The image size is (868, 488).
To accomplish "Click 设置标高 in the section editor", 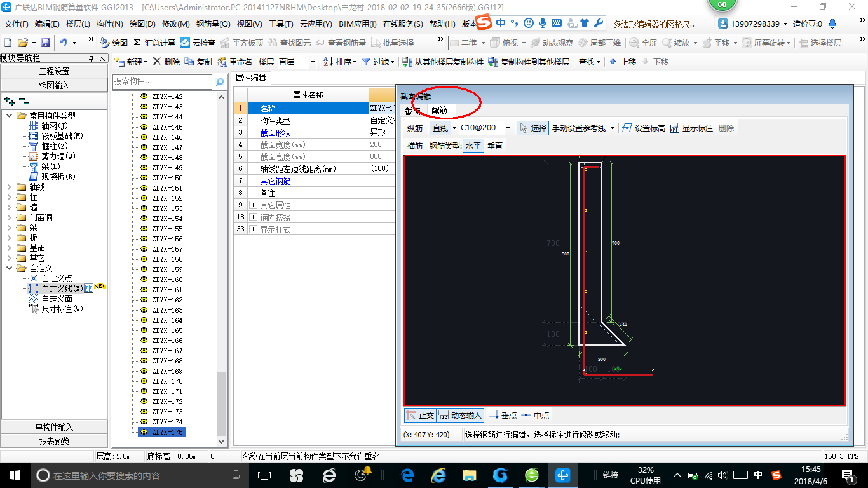I will 643,128.
